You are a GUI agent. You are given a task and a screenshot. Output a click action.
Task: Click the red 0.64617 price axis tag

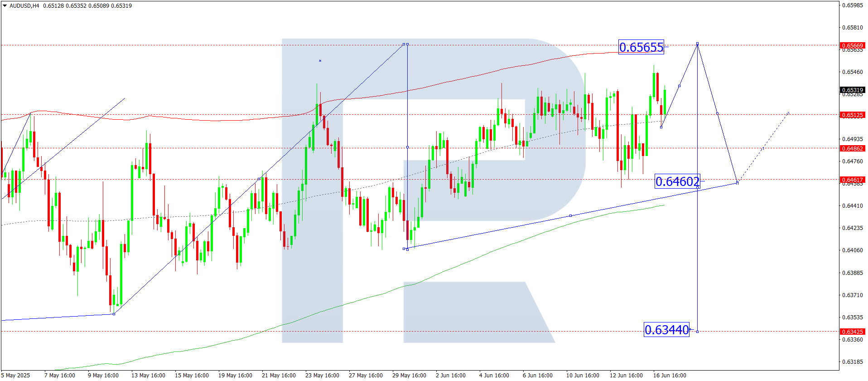[x=852, y=180]
